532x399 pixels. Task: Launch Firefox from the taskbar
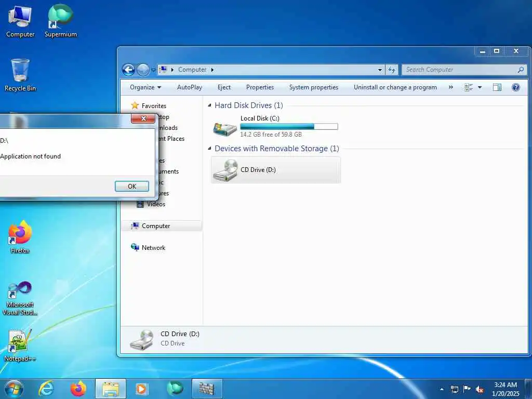coord(78,389)
